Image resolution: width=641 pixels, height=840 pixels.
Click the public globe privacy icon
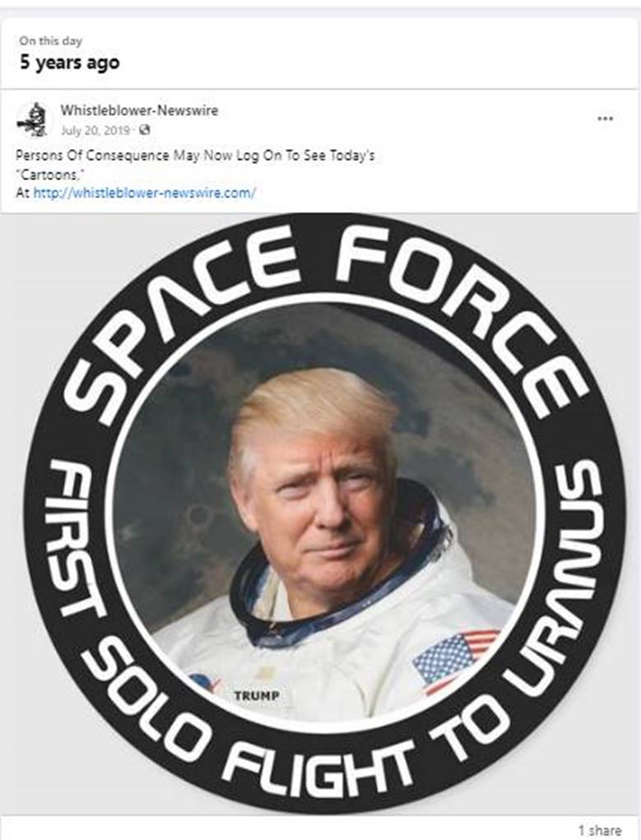144,130
